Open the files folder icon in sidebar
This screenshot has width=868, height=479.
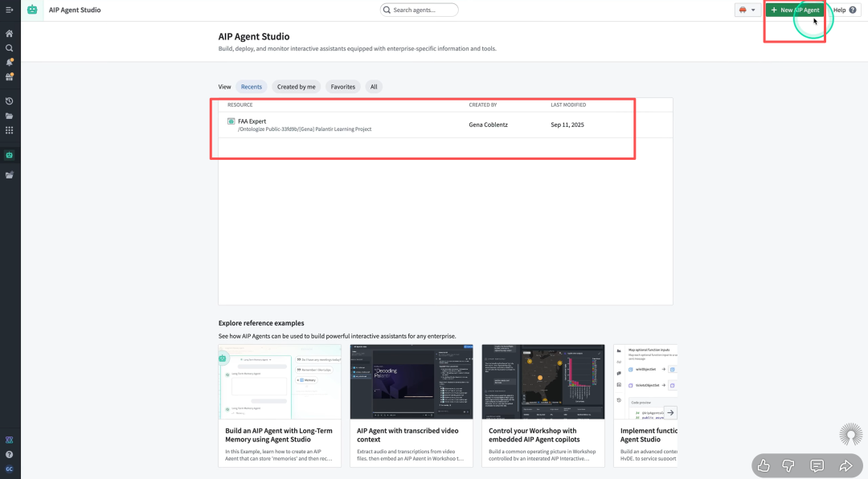10,116
